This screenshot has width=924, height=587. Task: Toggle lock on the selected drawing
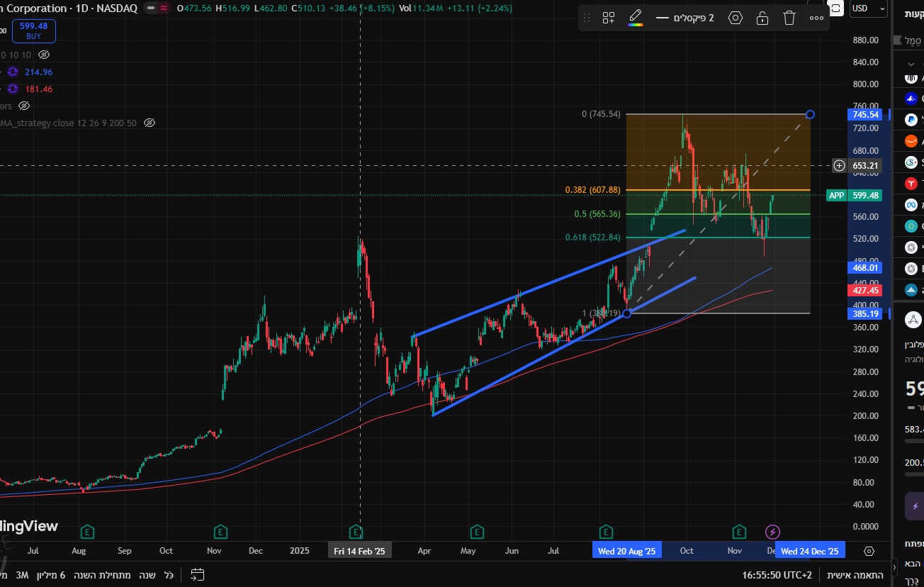(762, 18)
